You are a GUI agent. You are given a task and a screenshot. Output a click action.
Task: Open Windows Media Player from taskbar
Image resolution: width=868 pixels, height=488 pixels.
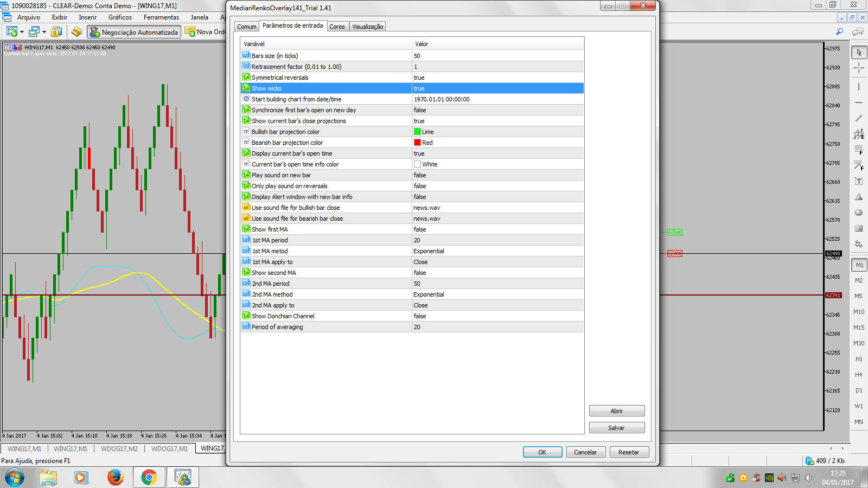(81, 478)
